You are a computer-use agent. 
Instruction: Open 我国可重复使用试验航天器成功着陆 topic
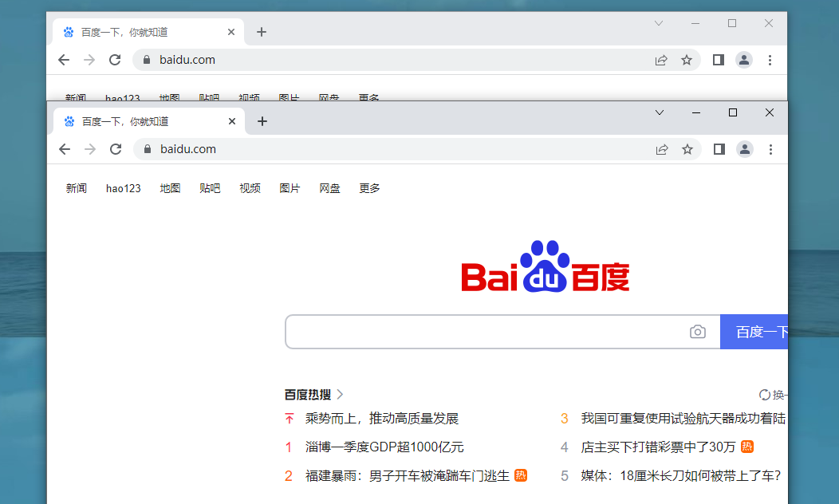coord(683,419)
